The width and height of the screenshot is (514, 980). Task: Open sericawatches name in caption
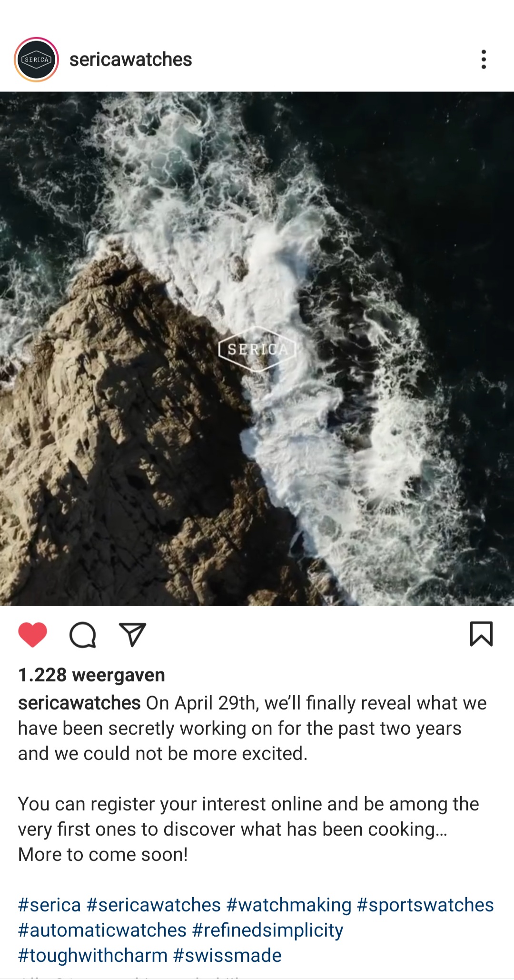(79, 703)
